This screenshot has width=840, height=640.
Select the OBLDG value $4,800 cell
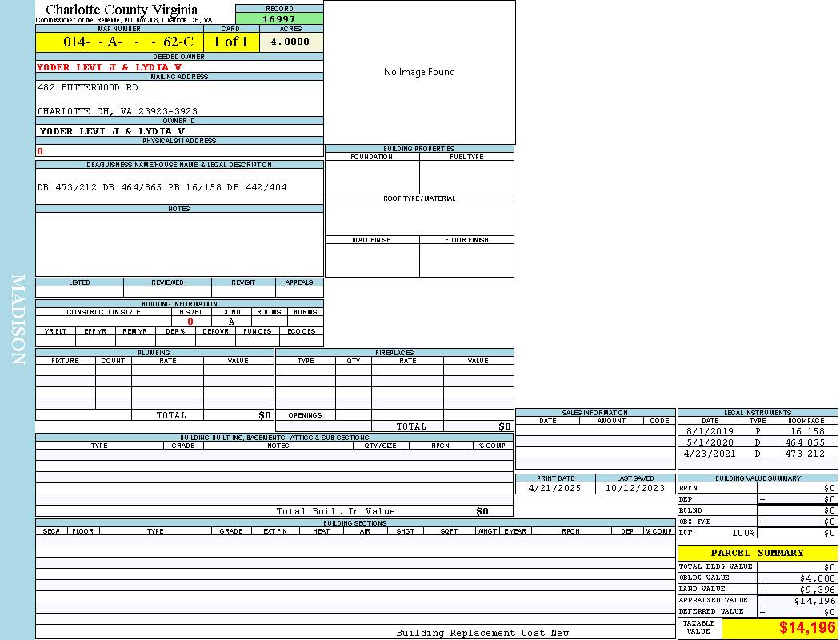(x=801, y=578)
